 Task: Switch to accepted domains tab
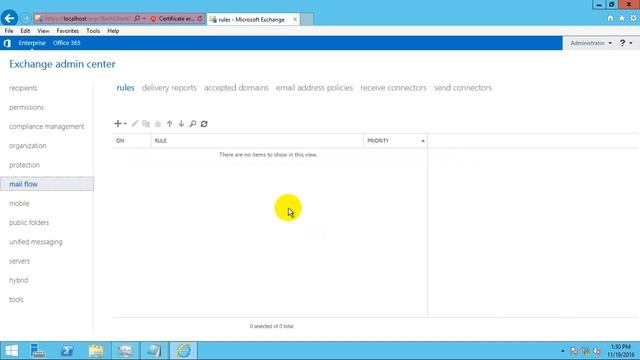(236, 88)
